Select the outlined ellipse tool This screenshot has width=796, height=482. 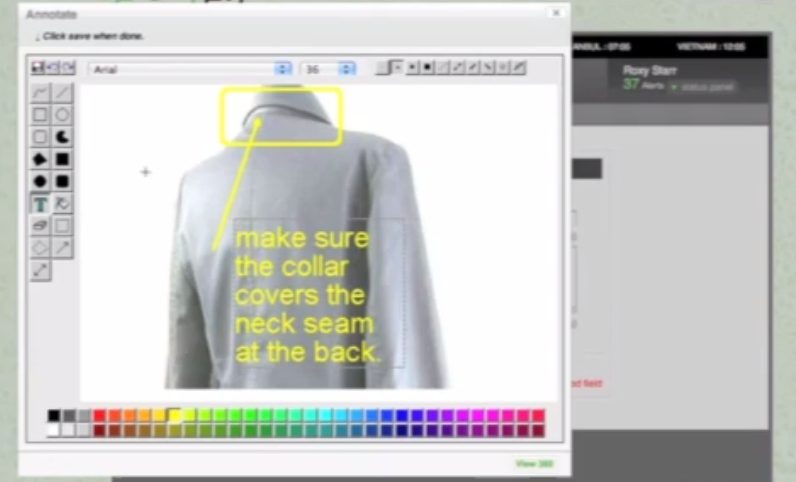point(62,115)
